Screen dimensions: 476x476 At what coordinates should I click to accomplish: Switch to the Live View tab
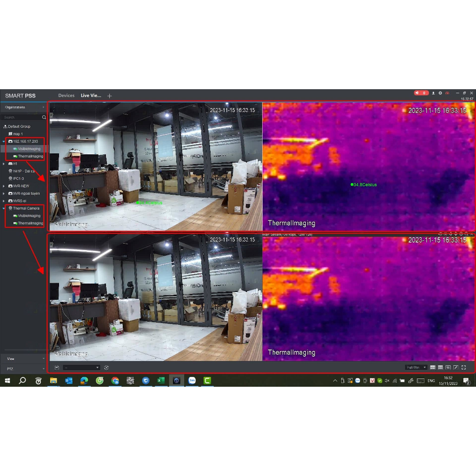pyautogui.click(x=91, y=95)
